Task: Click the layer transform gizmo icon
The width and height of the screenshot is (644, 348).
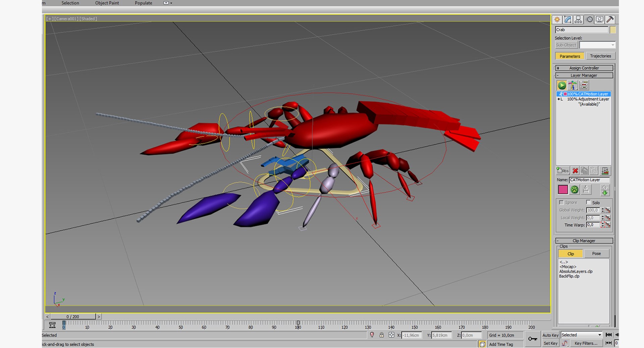Action: [x=586, y=190]
